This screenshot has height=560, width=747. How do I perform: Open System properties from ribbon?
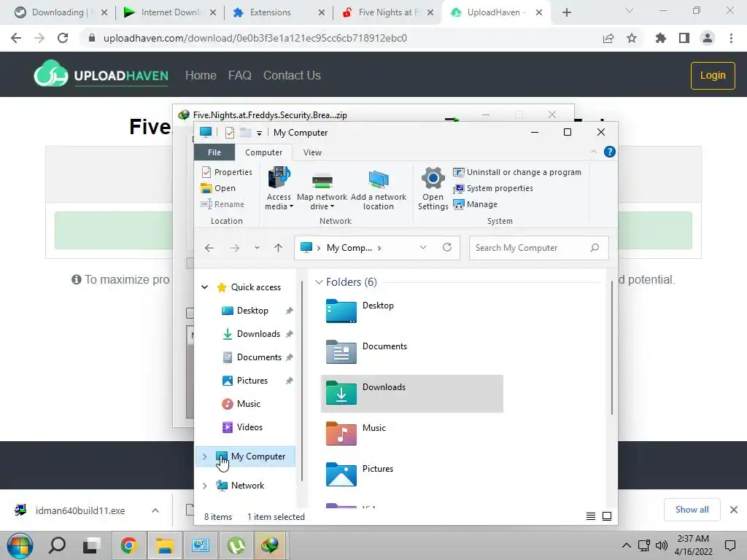[493, 188]
